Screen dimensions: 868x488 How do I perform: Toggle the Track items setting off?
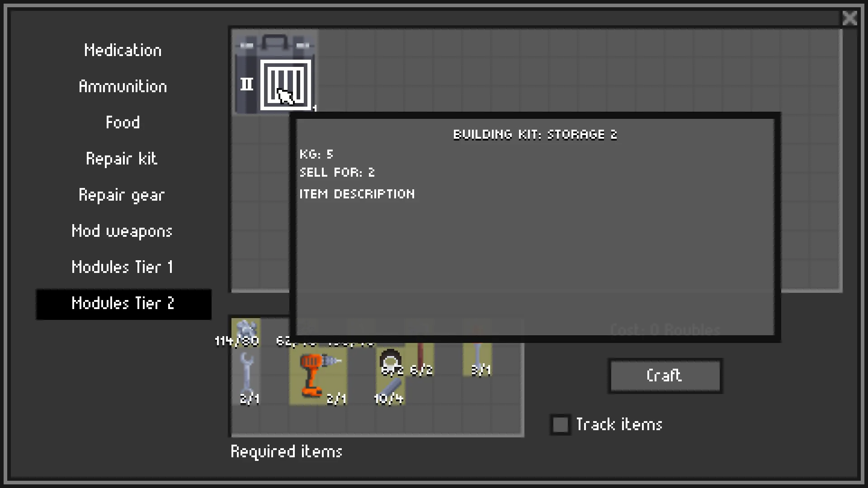(559, 425)
